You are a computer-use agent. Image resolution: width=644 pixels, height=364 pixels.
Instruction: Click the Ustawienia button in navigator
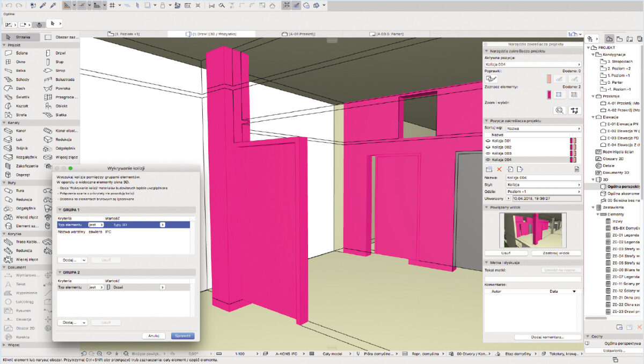(x=614, y=351)
